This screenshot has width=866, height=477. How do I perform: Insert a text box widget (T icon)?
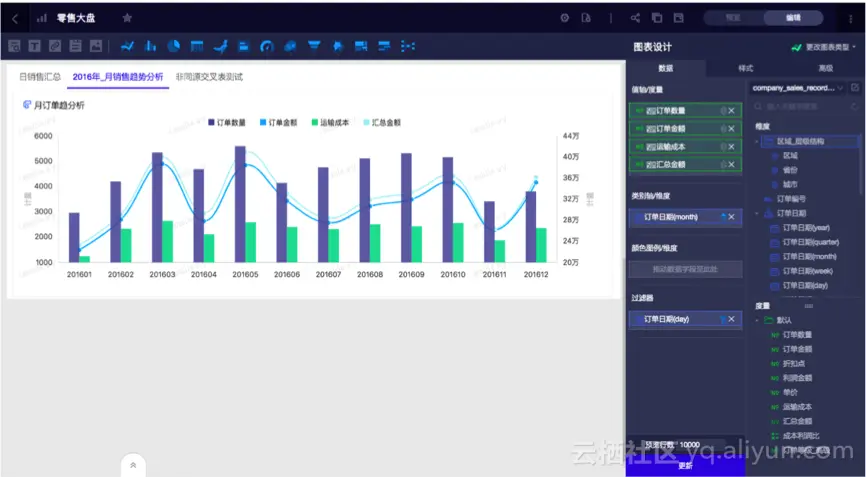click(34, 46)
